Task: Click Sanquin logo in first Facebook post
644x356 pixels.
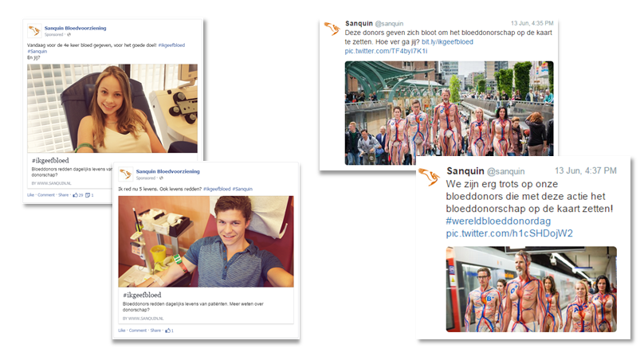Action: 34,31
